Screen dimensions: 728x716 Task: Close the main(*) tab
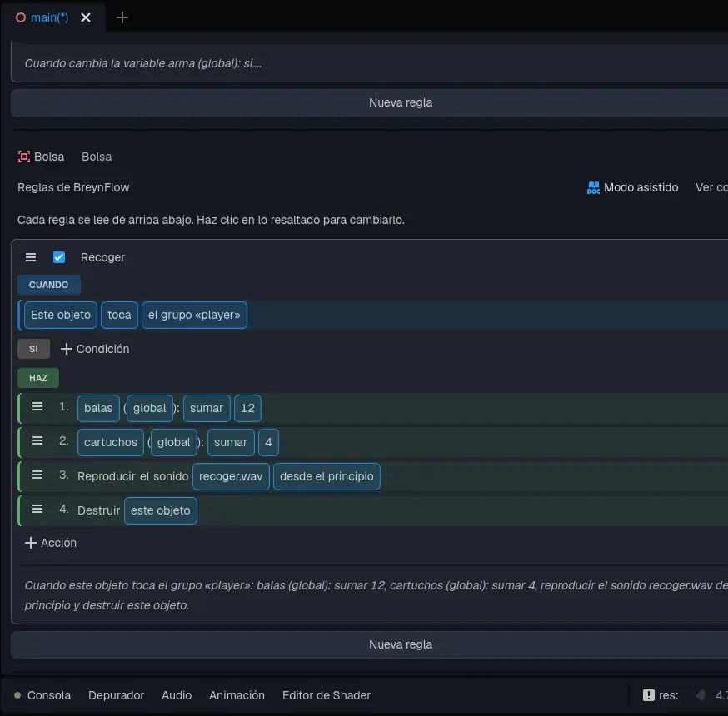coord(86,17)
